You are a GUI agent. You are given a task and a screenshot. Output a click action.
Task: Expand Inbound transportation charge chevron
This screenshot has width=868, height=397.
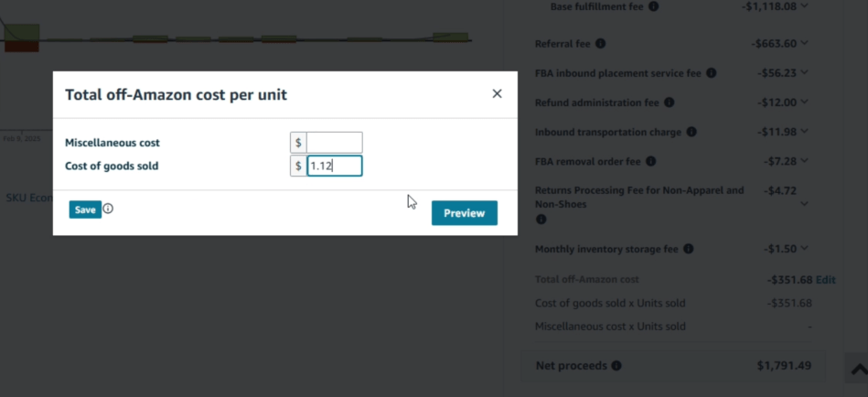(x=804, y=132)
